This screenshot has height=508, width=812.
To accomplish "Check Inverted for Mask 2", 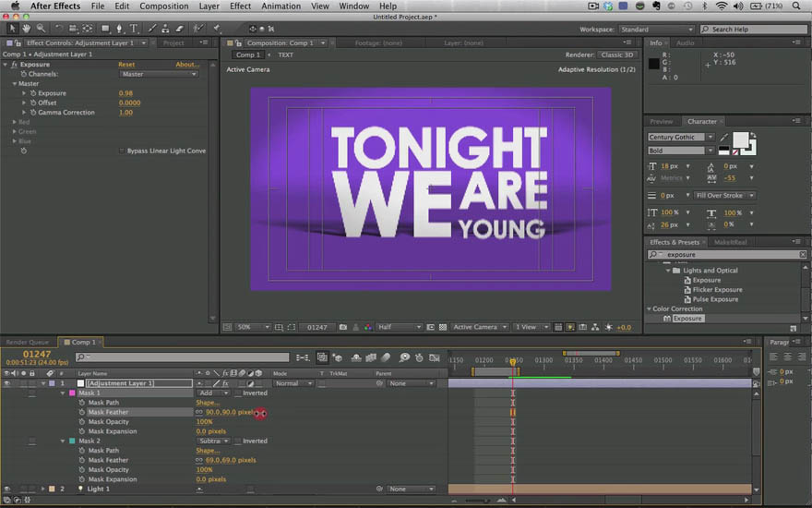I will 238,441.
